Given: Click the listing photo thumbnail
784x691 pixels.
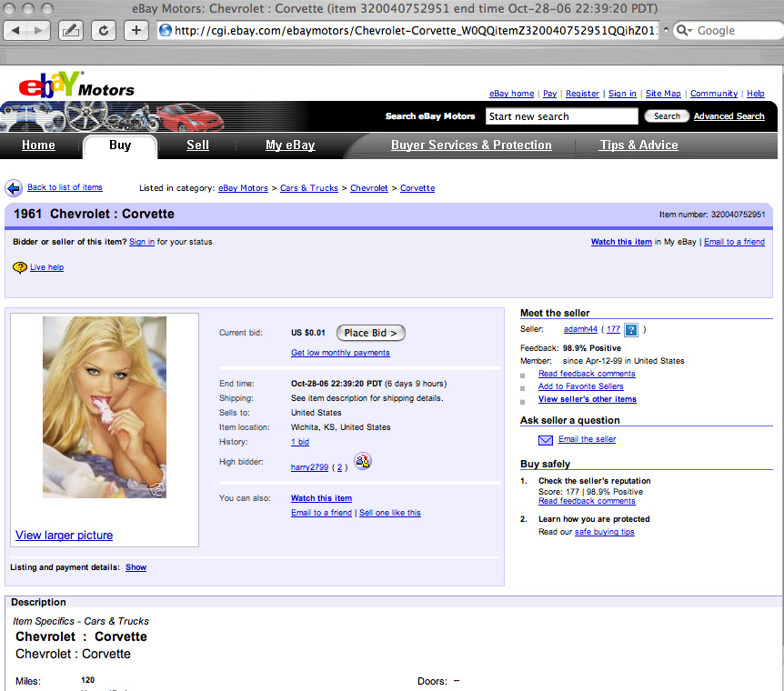Looking at the screenshot, I should (105, 407).
